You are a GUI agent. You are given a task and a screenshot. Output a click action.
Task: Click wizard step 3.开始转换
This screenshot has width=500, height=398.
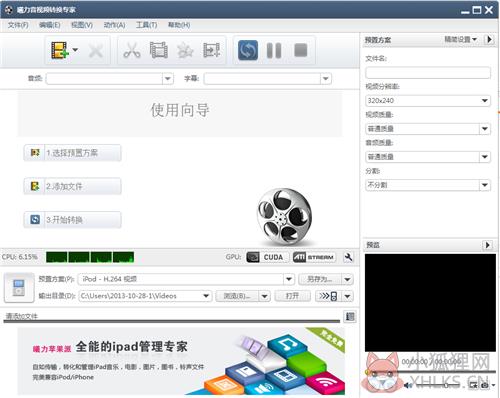[72, 220]
